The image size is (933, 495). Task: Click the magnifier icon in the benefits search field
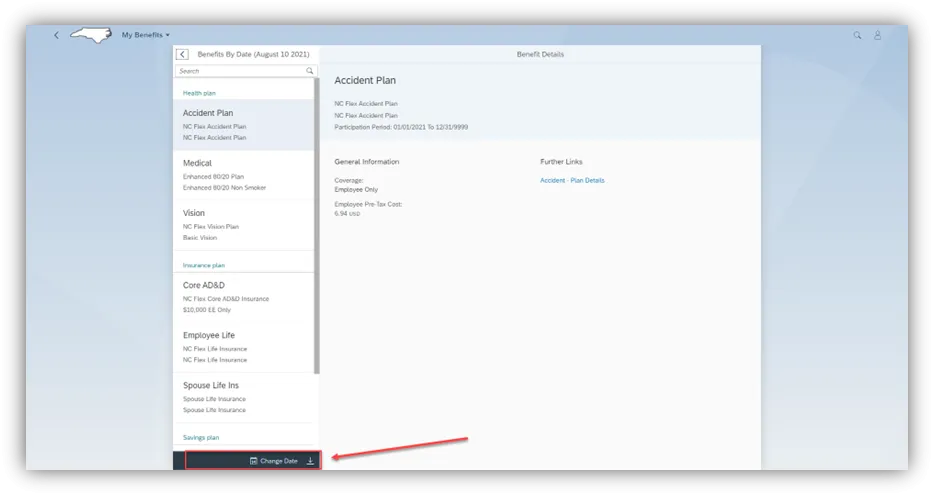[x=310, y=71]
